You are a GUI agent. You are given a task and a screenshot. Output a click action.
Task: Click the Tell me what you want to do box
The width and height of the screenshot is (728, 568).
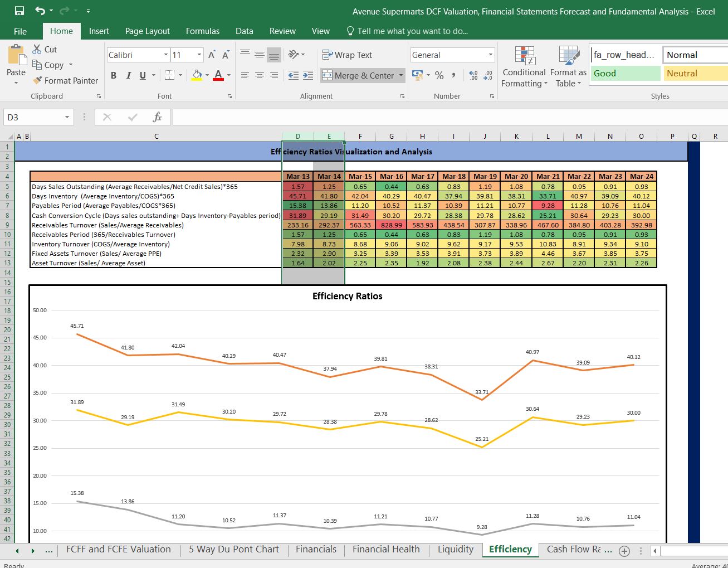coord(407,31)
